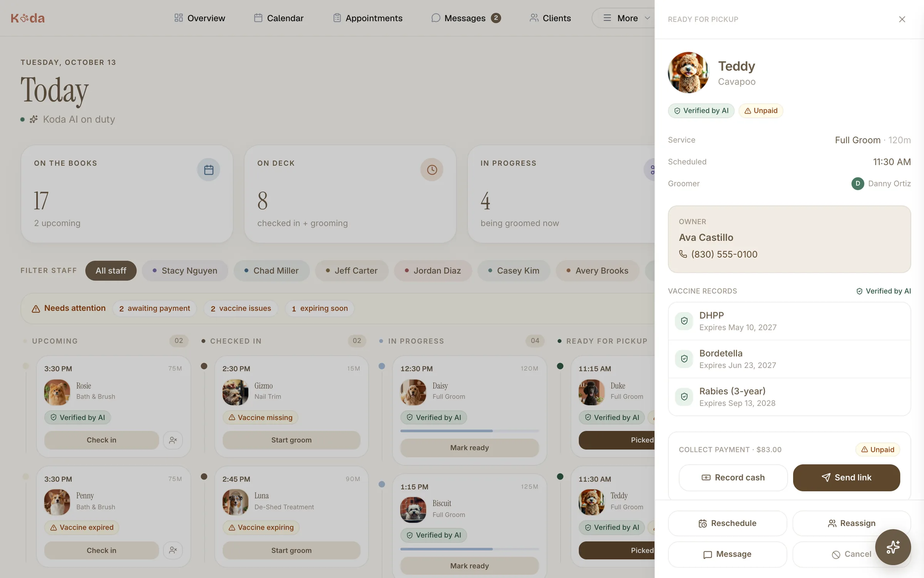
Task: Click Gizmo's pet photo
Action: tap(235, 392)
